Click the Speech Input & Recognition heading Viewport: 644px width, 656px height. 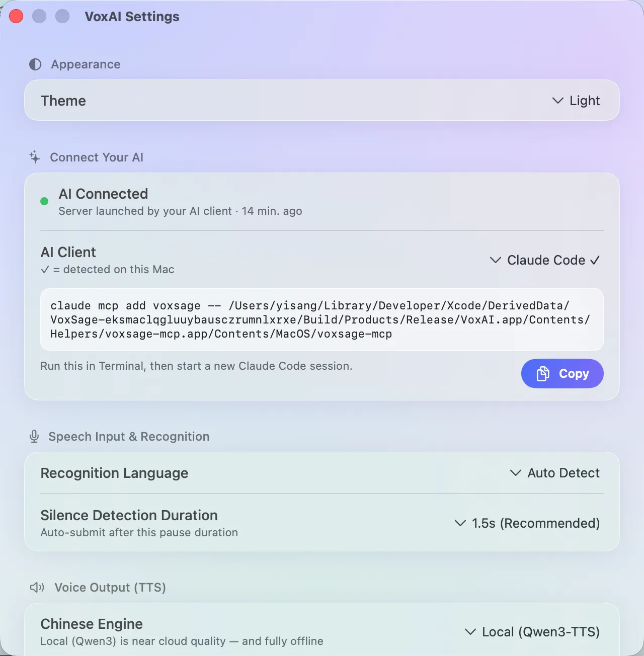[x=129, y=436]
